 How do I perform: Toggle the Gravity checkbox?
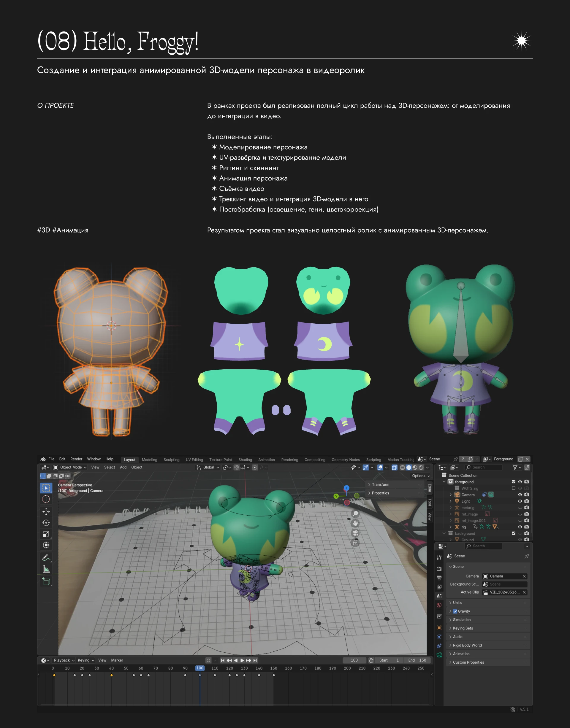click(x=455, y=611)
